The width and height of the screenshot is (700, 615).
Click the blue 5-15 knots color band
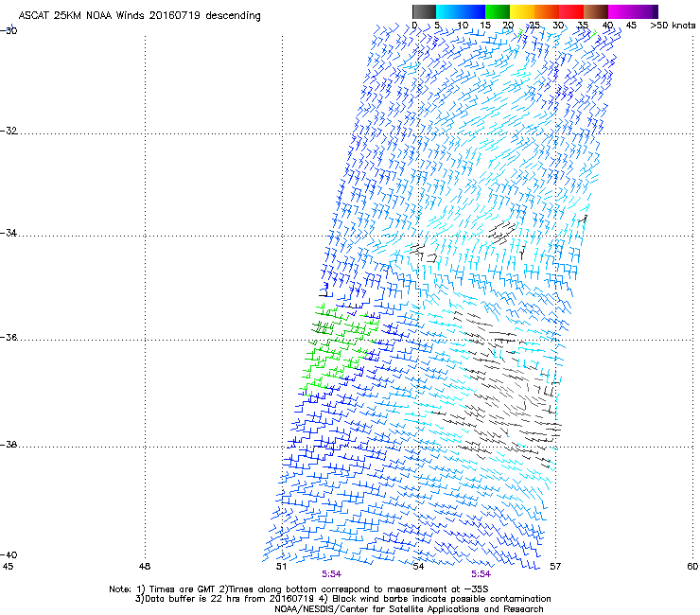[461, 11]
